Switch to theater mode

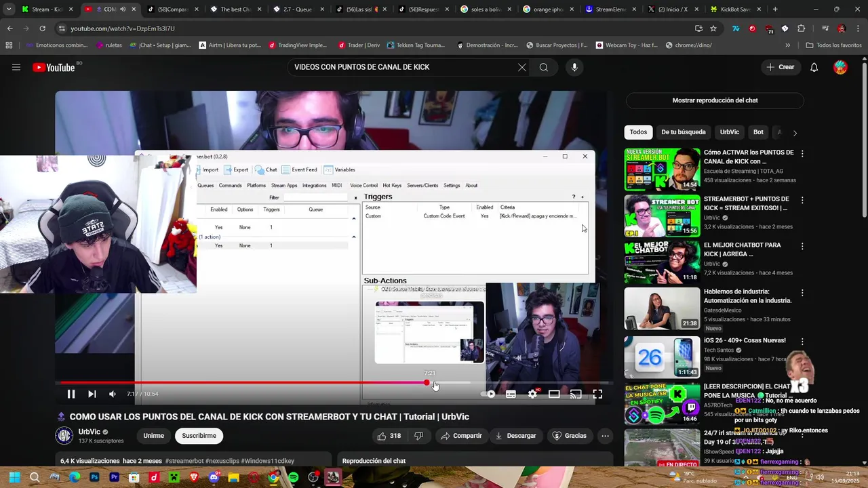tap(554, 394)
